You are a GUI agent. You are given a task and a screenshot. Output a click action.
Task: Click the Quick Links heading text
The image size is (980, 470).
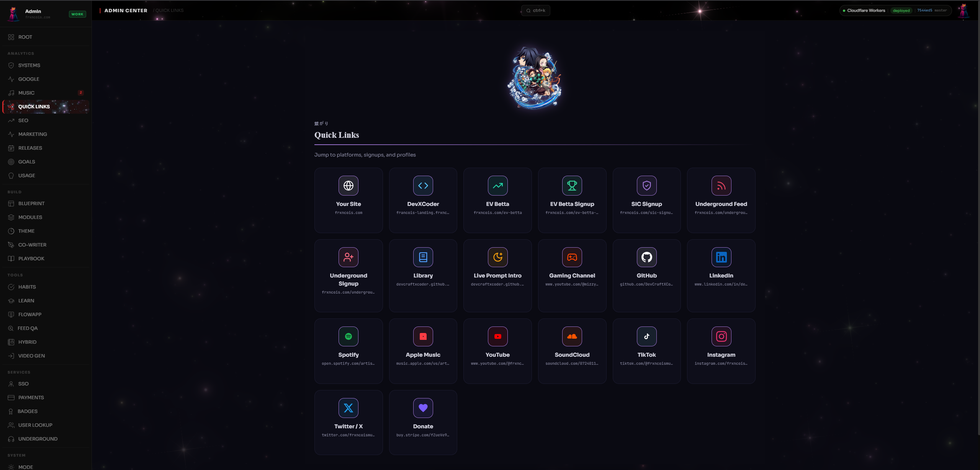tap(337, 135)
